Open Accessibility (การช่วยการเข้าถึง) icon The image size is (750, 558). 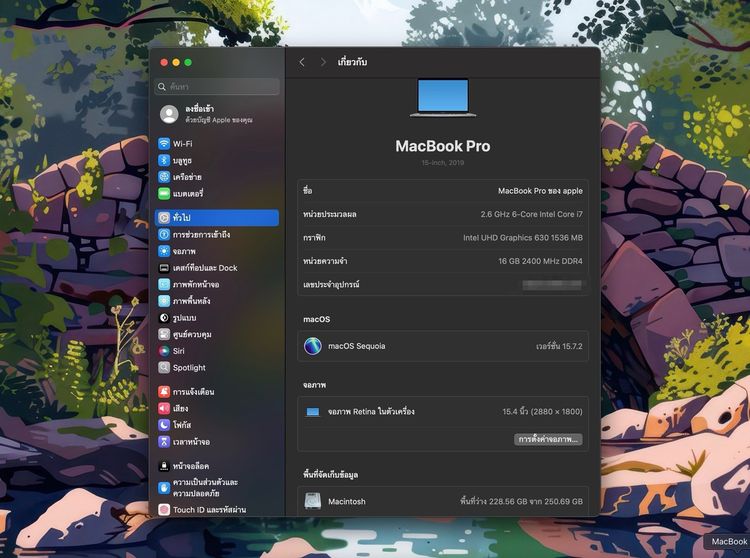[164, 234]
